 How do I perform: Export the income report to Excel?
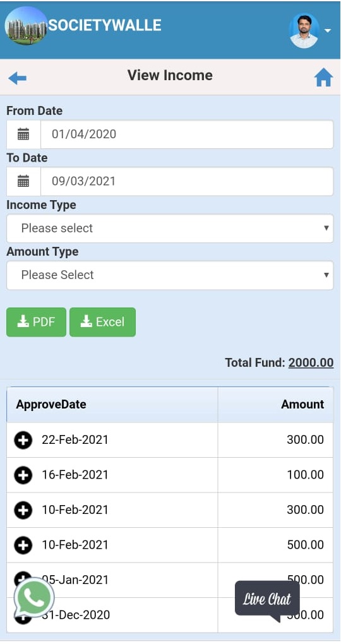(x=102, y=322)
